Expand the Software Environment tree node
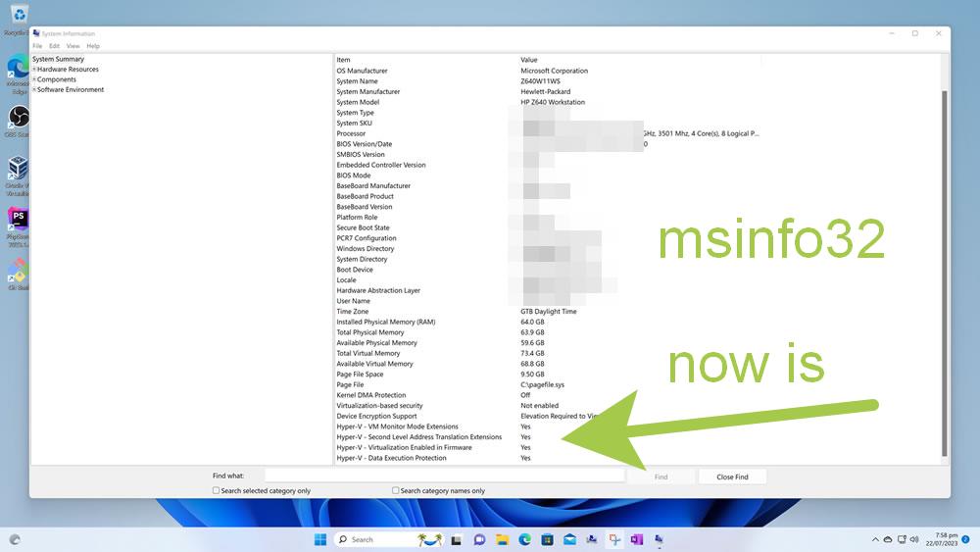 (x=34, y=89)
